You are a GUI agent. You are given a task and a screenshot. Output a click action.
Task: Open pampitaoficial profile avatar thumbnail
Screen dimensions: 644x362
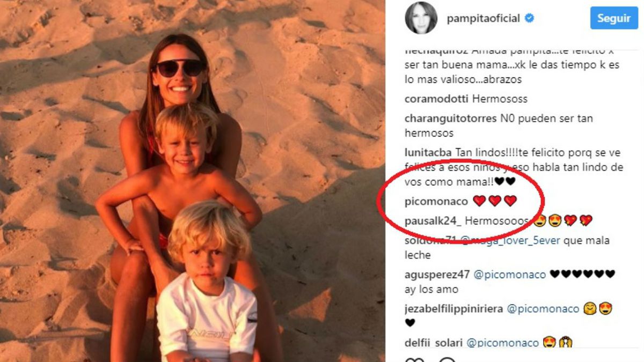(420, 18)
